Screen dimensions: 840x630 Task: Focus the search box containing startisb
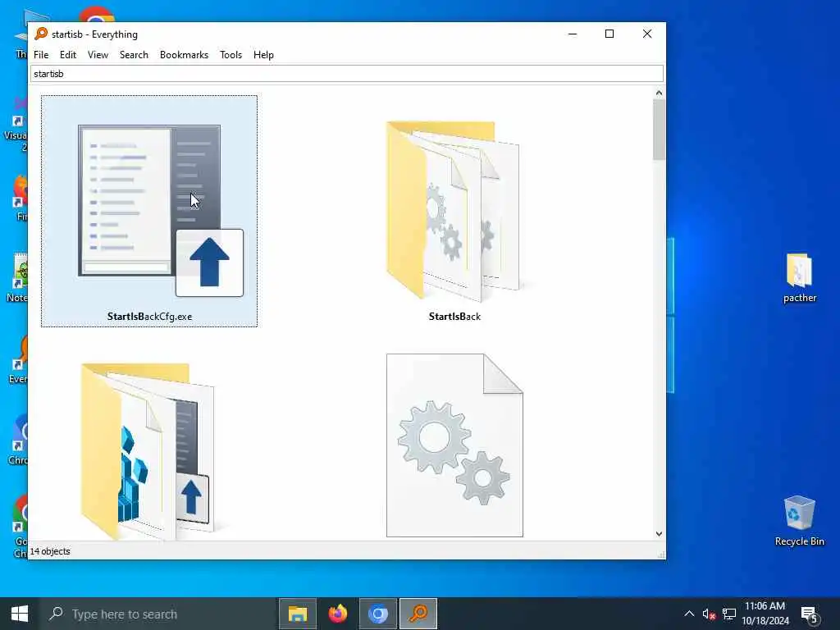(x=347, y=73)
